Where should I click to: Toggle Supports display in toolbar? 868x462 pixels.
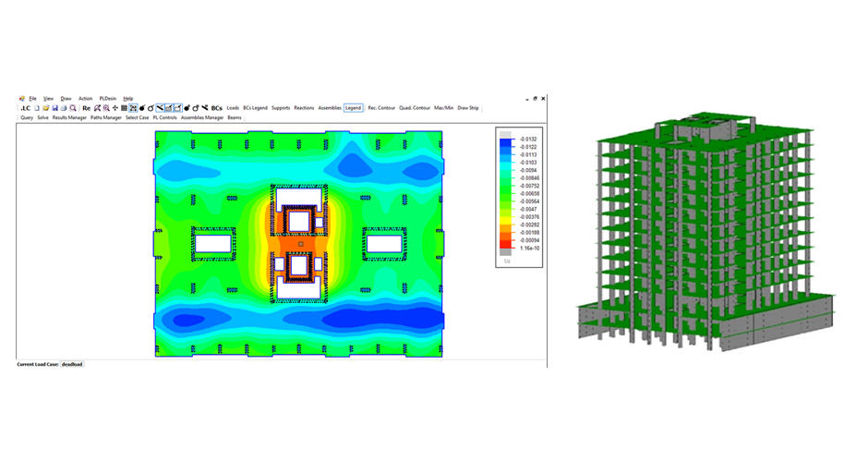(281, 108)
